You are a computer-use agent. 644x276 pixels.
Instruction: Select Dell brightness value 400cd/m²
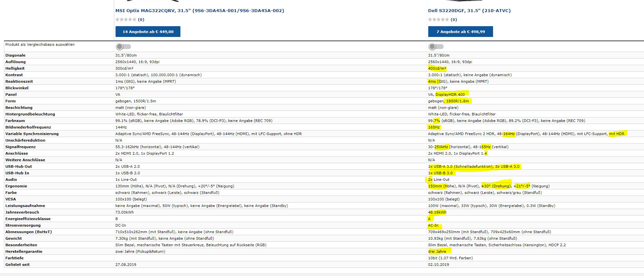[437, 68]
